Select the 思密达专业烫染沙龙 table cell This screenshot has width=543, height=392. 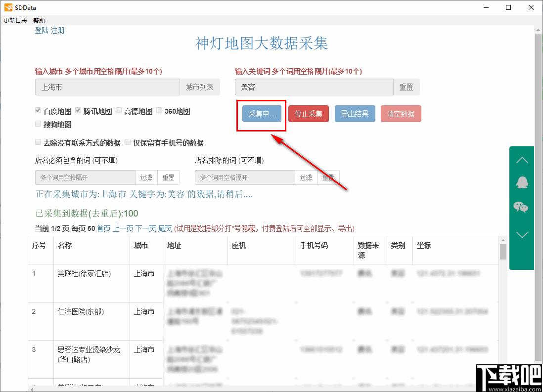[x=92, y=359]
